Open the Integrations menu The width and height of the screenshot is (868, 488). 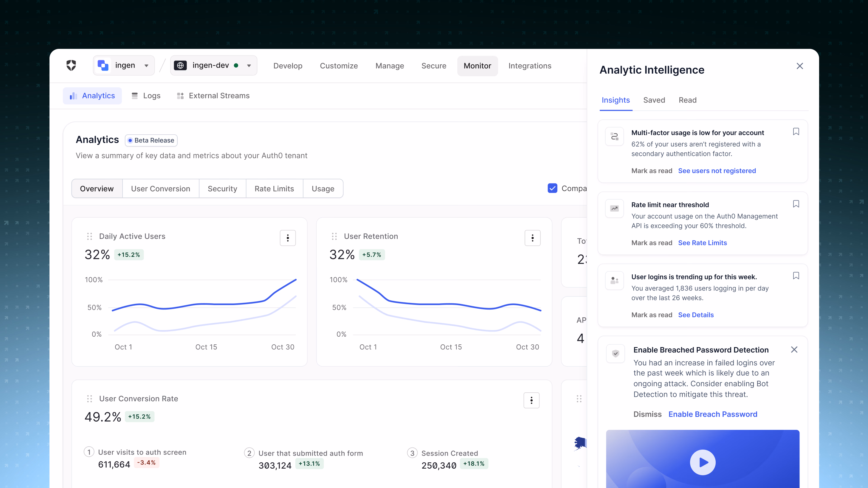point(530,66)
